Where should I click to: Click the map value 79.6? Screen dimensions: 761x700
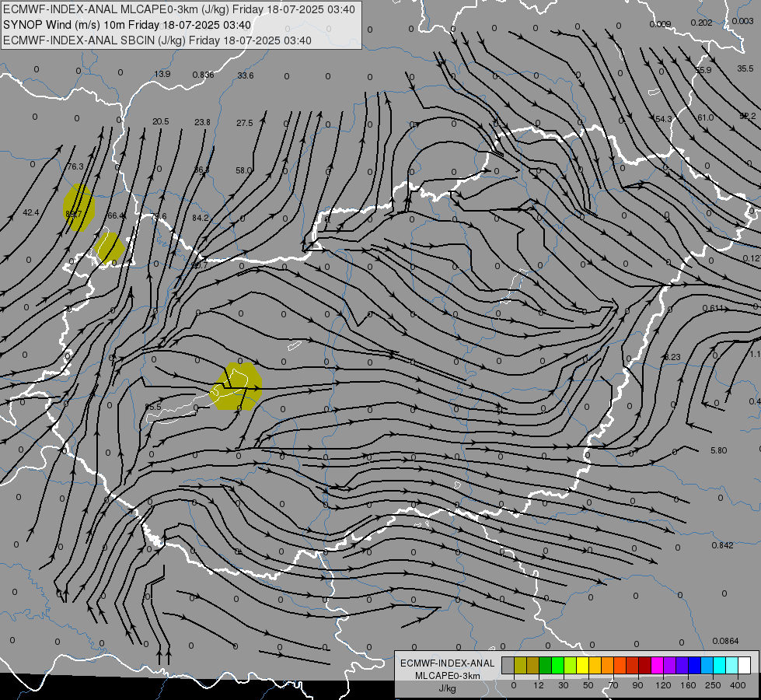coord(159,216)
